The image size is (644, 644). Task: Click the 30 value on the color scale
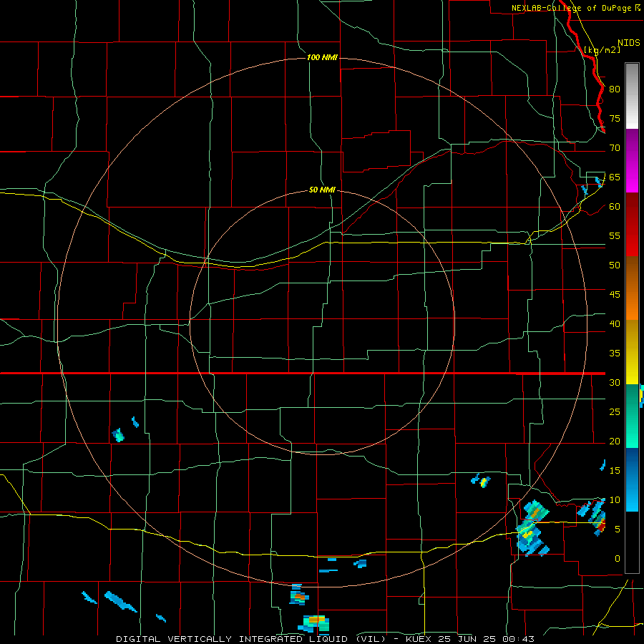pyautogui.click(x=615, y=382)
